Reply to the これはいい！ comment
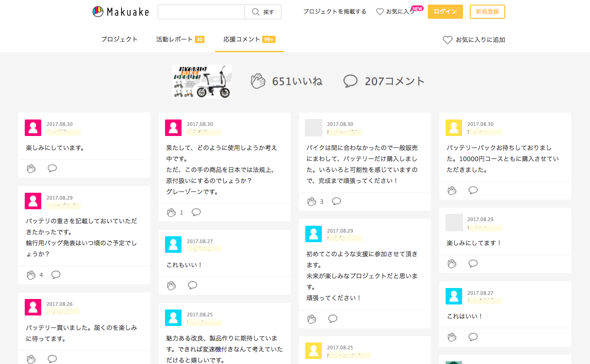Image resolution: width=590 pixels, height=364 pixels. 473,337
